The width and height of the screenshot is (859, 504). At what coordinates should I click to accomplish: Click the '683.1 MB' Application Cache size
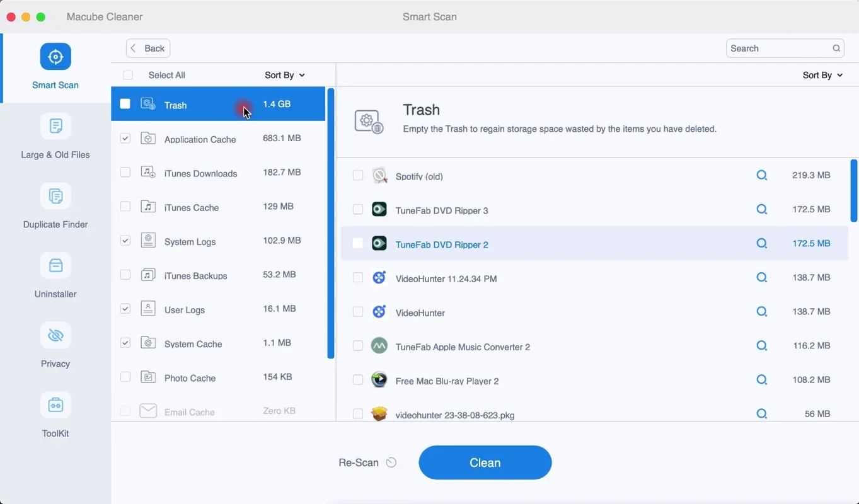282,138
